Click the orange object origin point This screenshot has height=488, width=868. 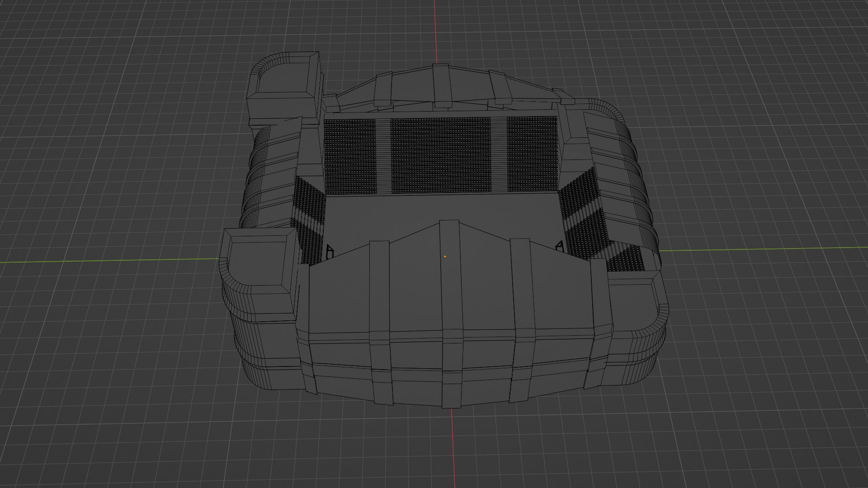[445, 257]
